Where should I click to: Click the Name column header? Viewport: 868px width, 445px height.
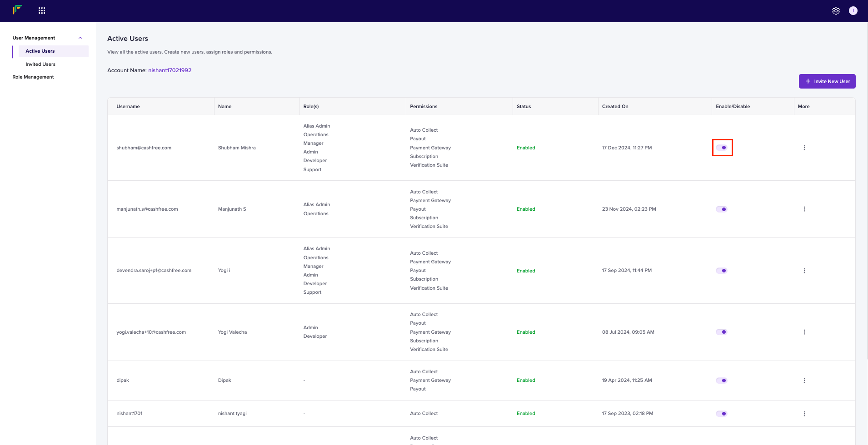[224, 106]
